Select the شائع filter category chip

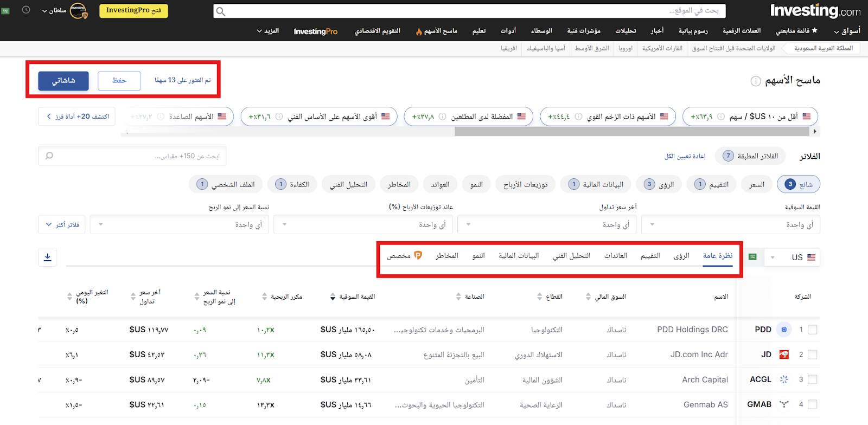coord(799,184)
